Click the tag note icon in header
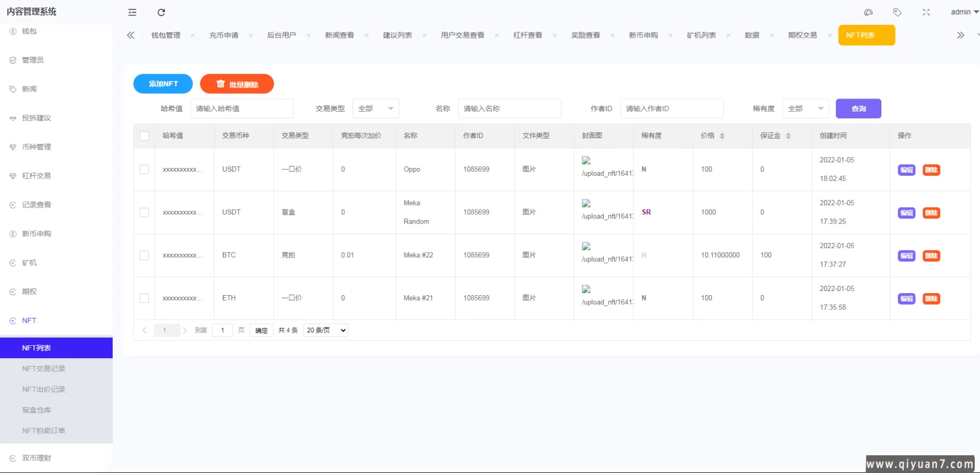This screenshot has height=473, width=980. 897,13
